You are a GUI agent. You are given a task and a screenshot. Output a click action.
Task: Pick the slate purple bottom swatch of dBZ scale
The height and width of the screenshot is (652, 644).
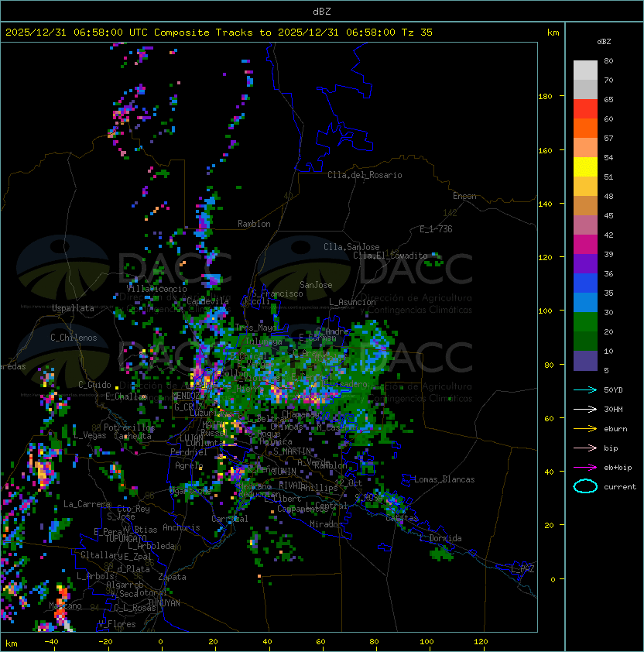point(585,361)
